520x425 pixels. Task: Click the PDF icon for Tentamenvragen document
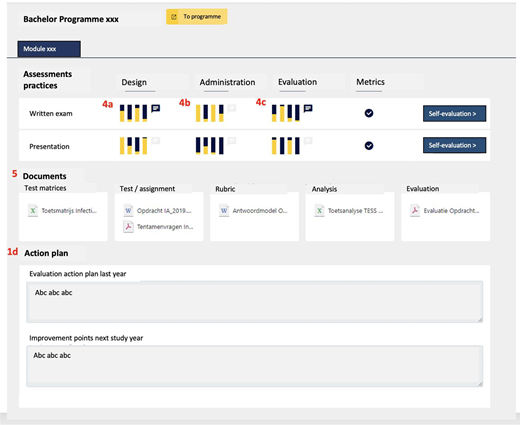tap(128, 227)
